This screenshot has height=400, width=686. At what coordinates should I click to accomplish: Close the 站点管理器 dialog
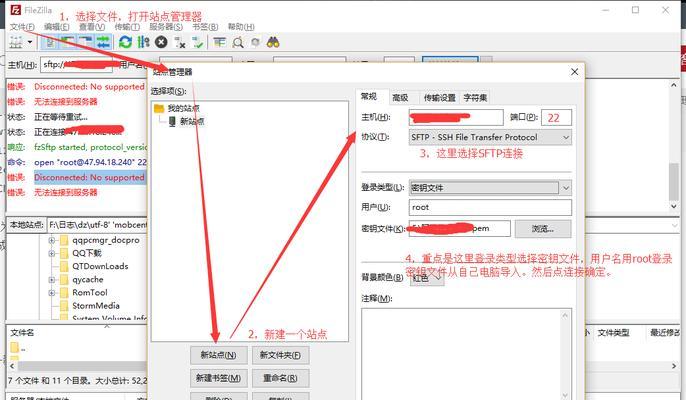(x=574, y=72)
